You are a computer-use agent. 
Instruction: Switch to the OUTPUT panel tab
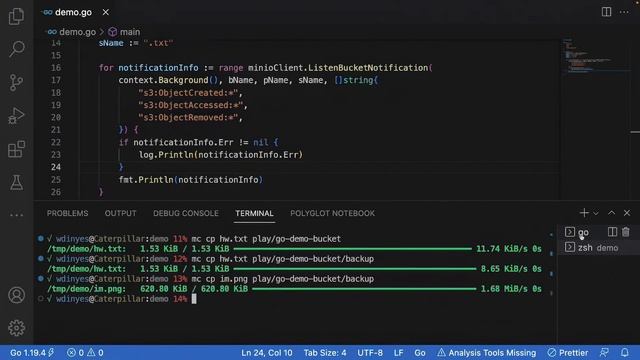tap(120, 213)
